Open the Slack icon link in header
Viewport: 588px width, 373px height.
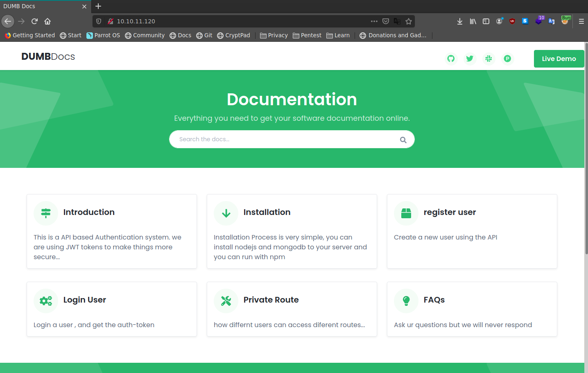pos(488,59)
